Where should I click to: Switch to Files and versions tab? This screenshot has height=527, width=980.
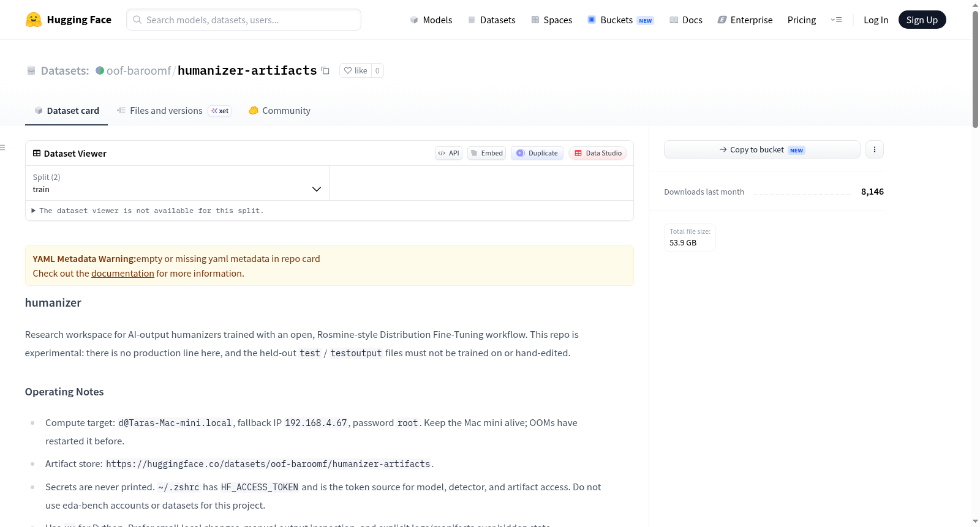173,111
